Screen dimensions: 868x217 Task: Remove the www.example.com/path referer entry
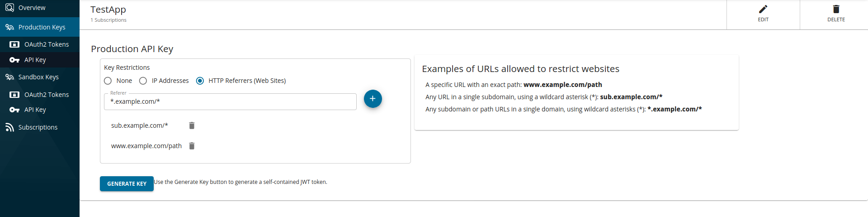point(192,146)
